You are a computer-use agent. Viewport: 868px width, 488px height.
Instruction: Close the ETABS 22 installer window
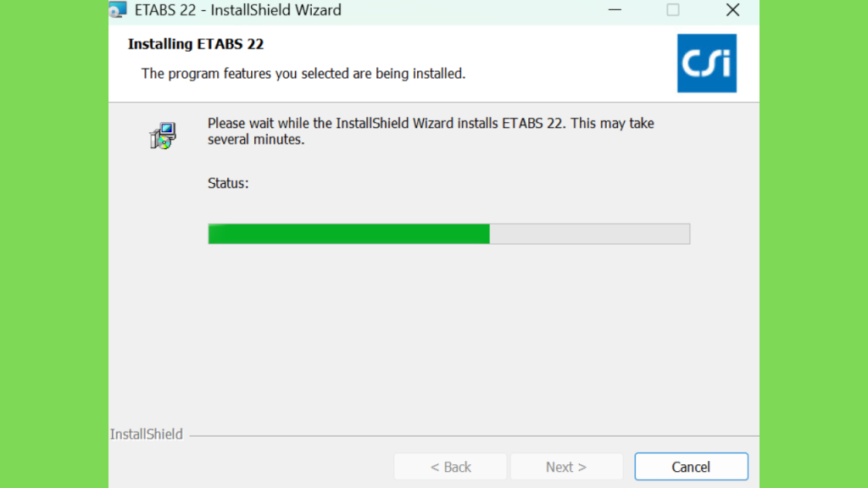point(732,10)
